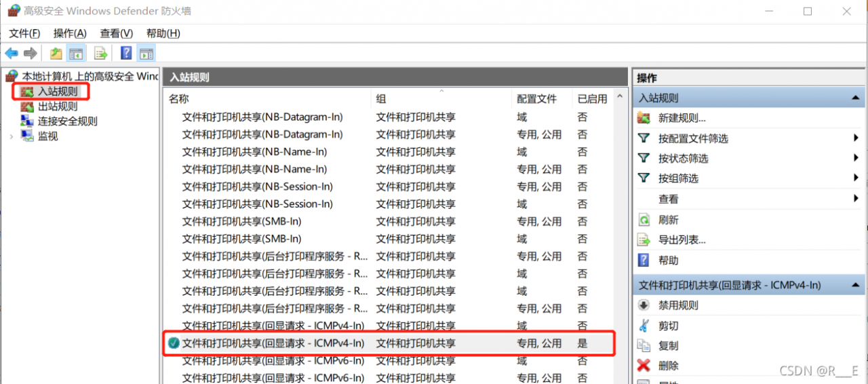
Task: Select 出站规则 in the tree
Action: click(58, 107)
